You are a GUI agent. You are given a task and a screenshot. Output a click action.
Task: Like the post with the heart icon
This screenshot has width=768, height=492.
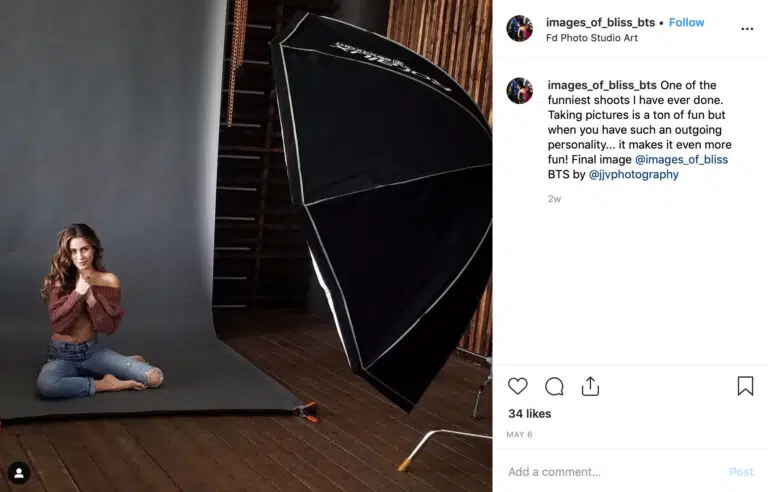[x=517, y=386]
